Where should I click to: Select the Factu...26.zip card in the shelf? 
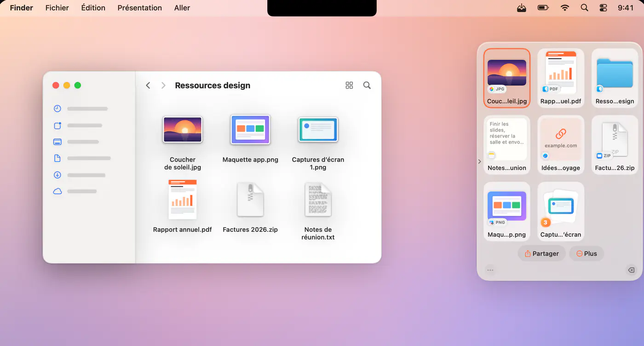(615, 145)
